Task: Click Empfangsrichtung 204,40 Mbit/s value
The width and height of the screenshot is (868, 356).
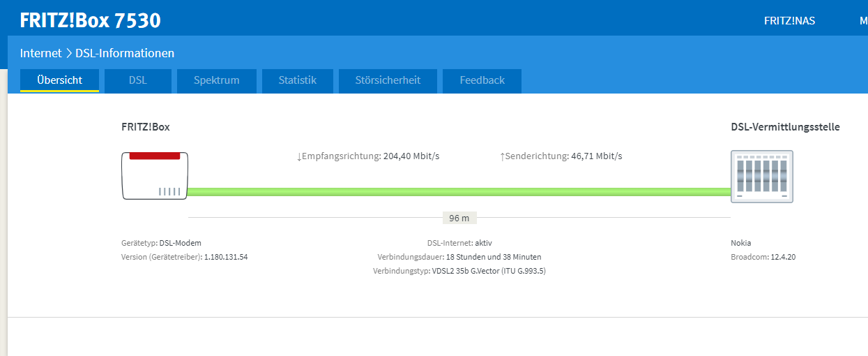Action: [x=368, y=156]
